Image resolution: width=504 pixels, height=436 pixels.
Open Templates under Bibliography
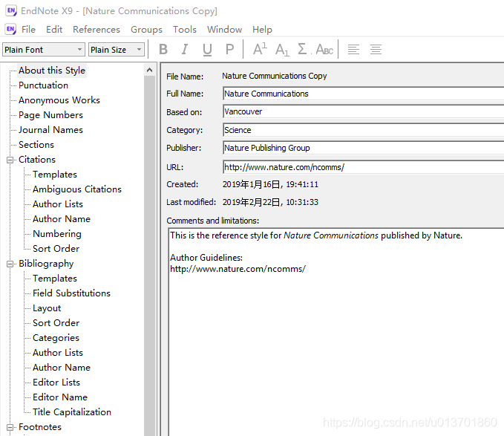click(x=55, y=278)
